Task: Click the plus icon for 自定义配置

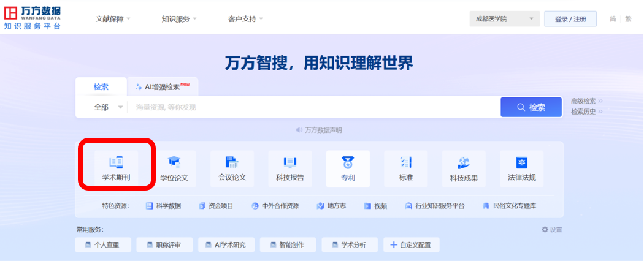Action: pyautogui.click(x=394, y=245)
